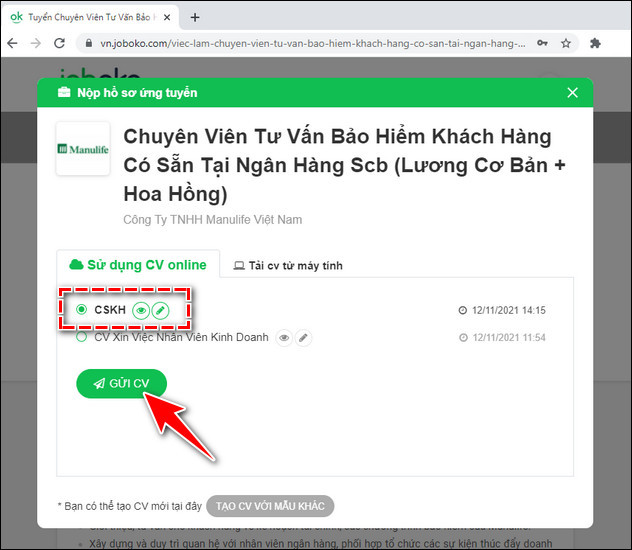Click the 12/11/2021 11:54 timestamp
The width and height of the screenshot is (632, 550).
tap(509, 337)
